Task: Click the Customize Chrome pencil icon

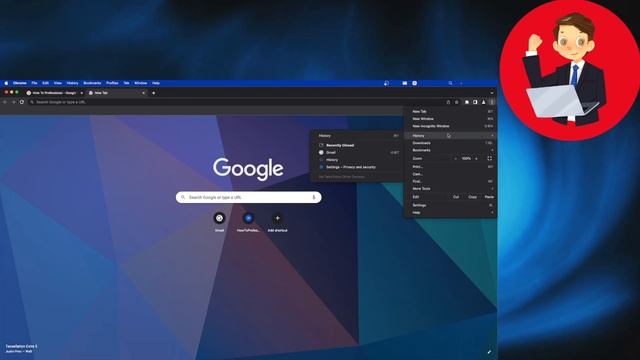Action: coord(489,351)
